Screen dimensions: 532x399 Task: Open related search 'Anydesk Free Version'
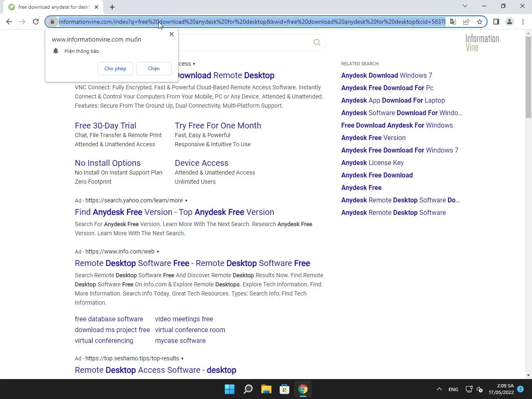click(373, 138)
